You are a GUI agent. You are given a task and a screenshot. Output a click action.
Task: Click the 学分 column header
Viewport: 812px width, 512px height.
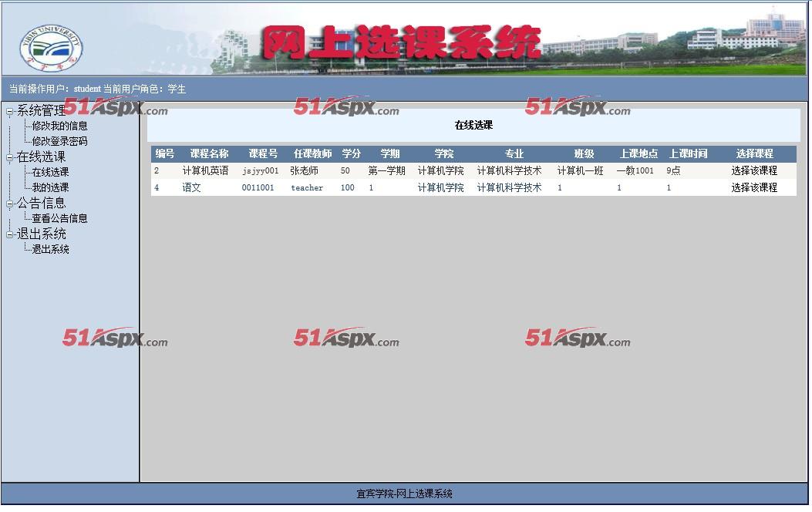[351, 153]
